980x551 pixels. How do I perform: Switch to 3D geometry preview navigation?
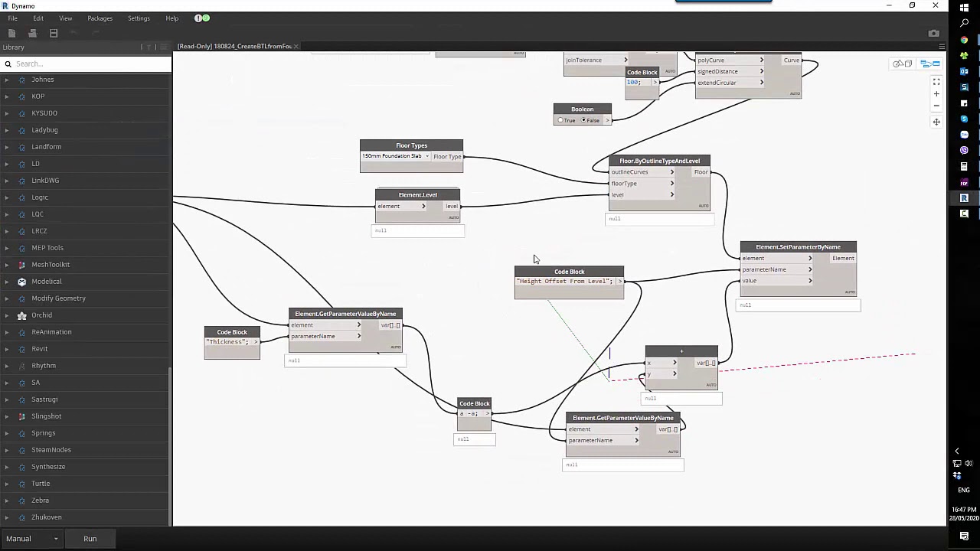point(902,64)
